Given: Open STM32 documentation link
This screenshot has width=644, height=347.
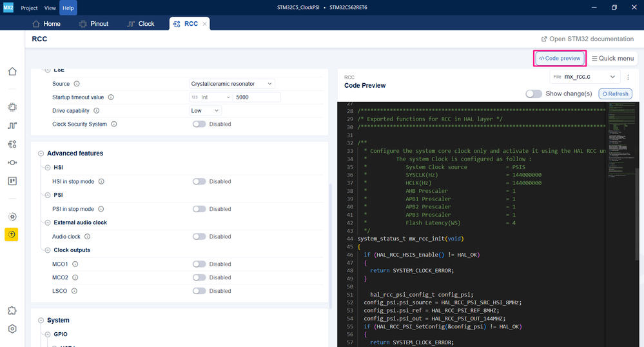Looking at the screenshot, I should pos(587,39).
